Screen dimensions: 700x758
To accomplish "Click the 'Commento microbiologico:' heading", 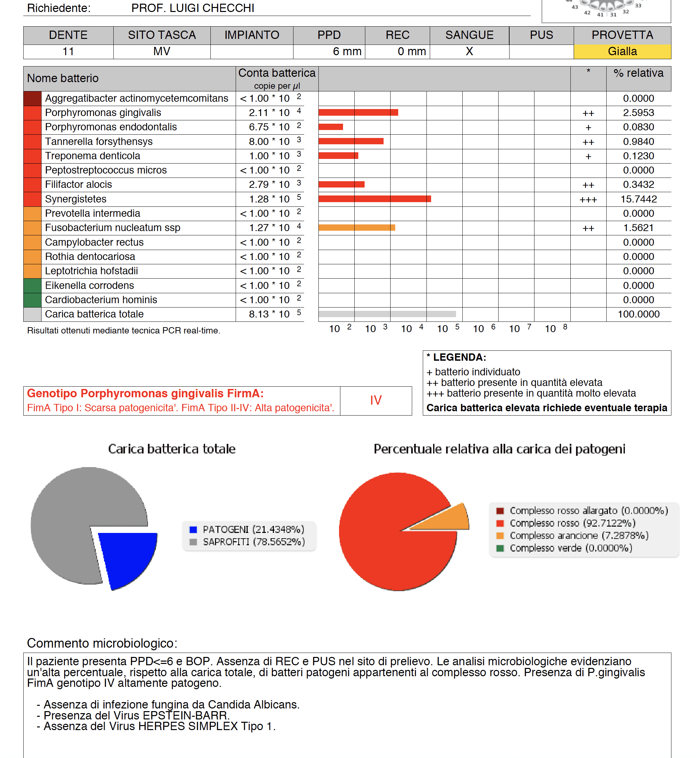I will (102, 643).
